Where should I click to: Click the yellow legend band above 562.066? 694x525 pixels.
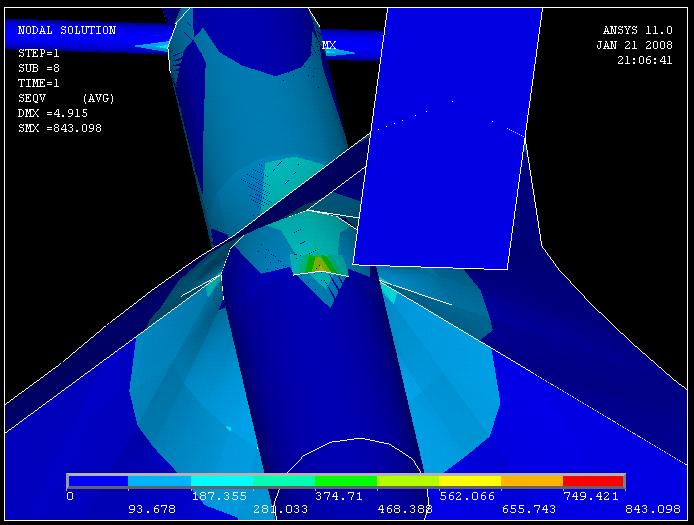(470, 481)
